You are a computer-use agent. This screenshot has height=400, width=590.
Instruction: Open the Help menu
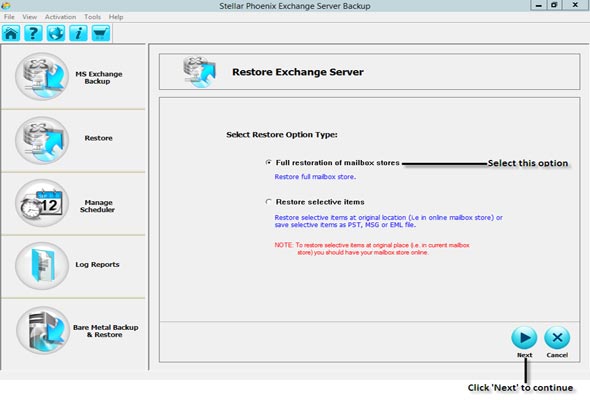pos(116,17)
